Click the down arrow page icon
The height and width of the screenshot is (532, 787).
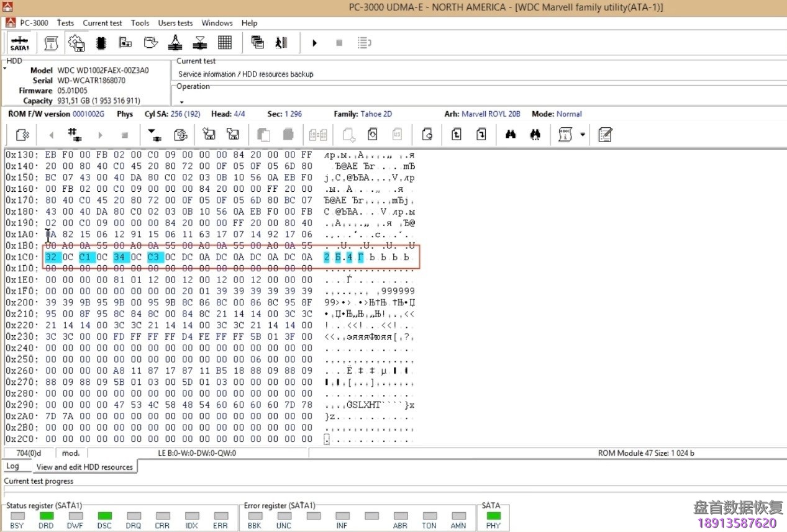pyautogui.click(x=481, y=135)
